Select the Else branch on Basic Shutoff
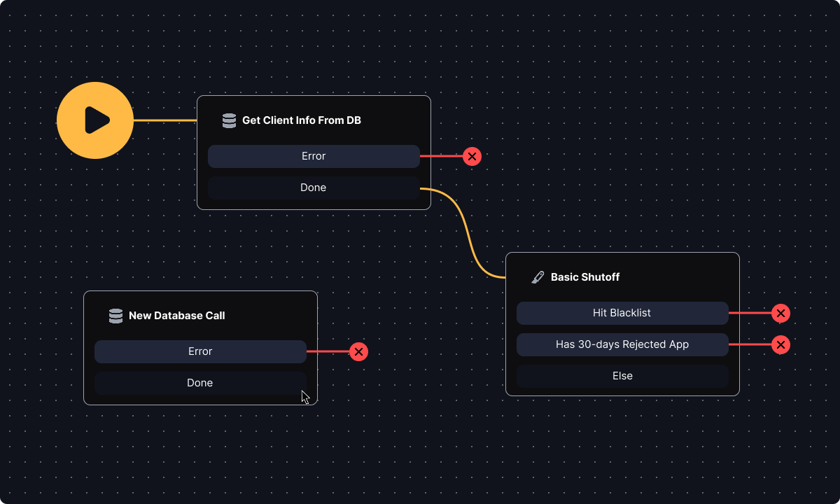 click(x=622, y=376)
